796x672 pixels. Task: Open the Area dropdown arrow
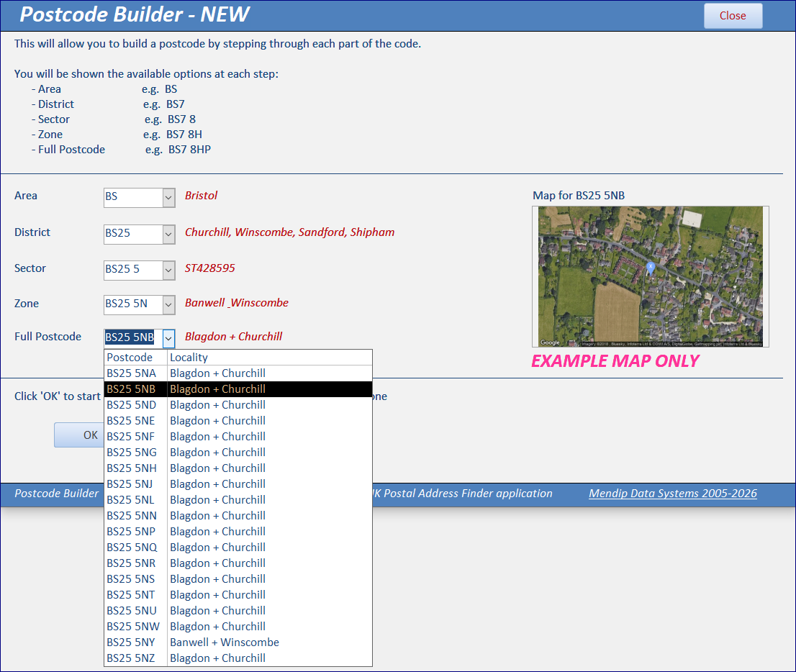point(168,197)
